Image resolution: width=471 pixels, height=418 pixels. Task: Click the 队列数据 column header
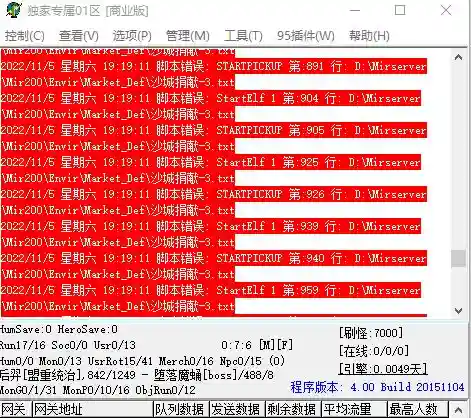[x=181, y=409]
